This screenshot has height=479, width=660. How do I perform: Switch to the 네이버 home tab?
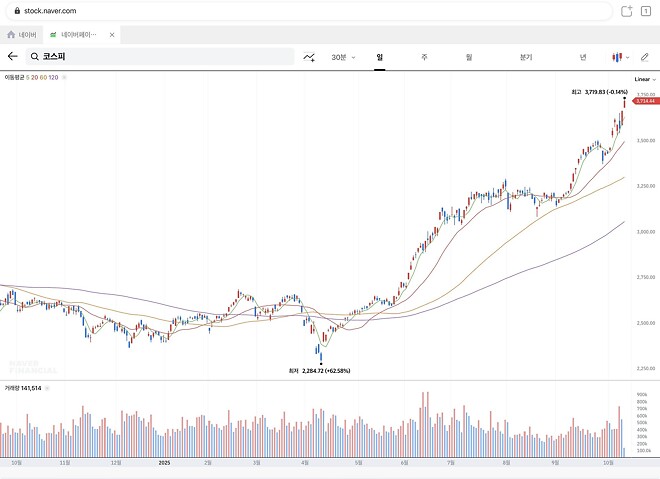(x=22, y=35)
